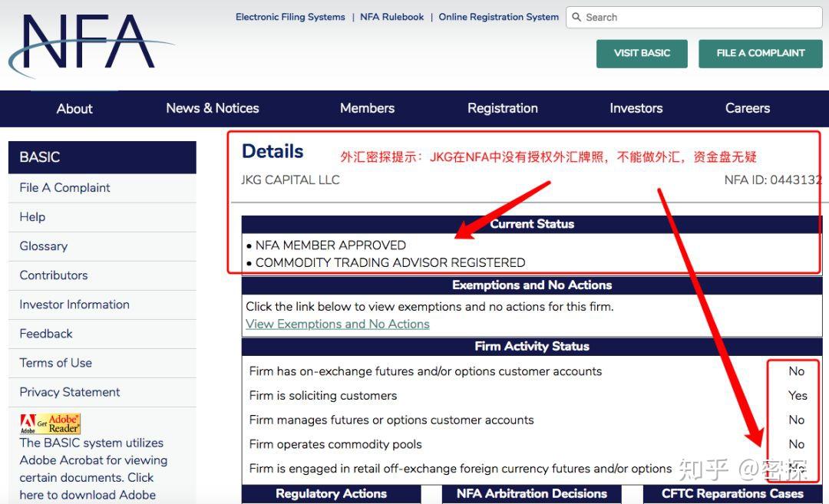Click NFA MEMBER APPROVED status line

[330, 245]
